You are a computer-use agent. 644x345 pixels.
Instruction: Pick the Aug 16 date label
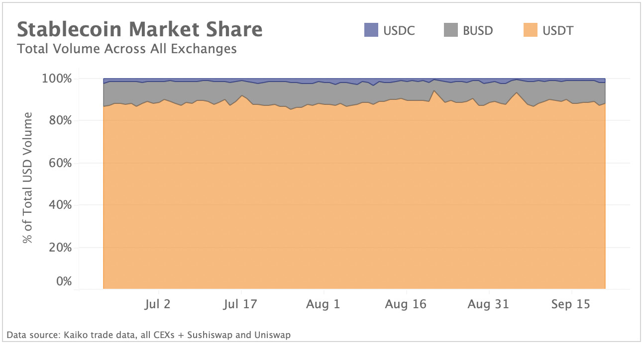(x=406, y=304)
